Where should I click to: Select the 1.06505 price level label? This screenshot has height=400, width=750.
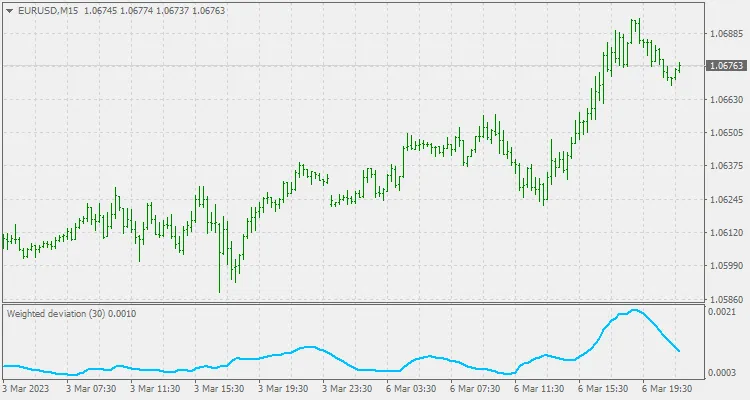coord(724,132)
